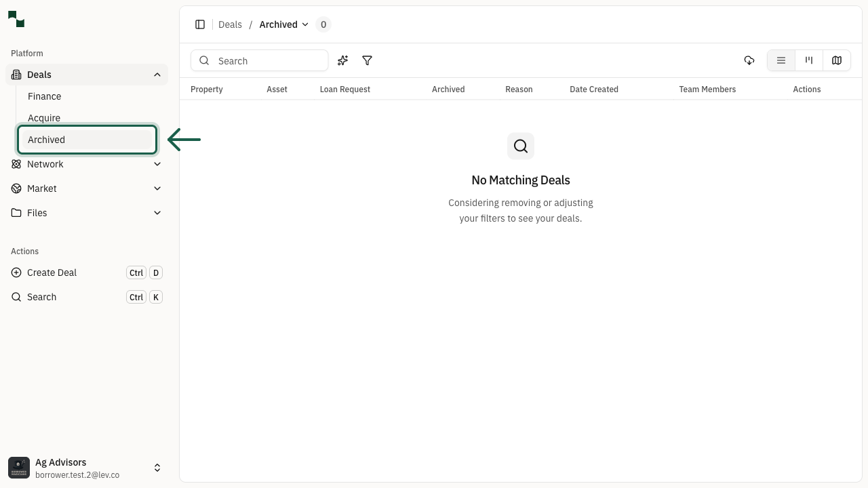Screen dimensions: 868x488
Task: Switch to map view
Action: pyautogui.click(x=837, y=61)
